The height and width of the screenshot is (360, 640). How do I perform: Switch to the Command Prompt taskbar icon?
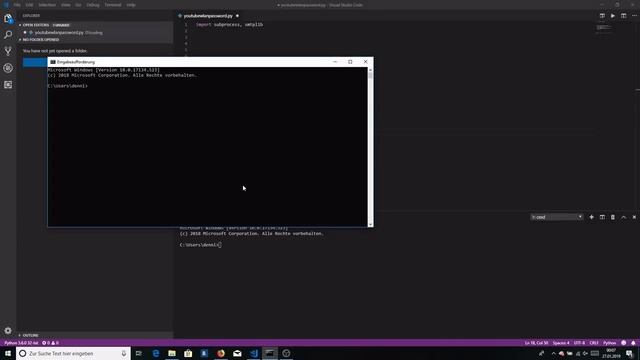(x=270, y=353)
